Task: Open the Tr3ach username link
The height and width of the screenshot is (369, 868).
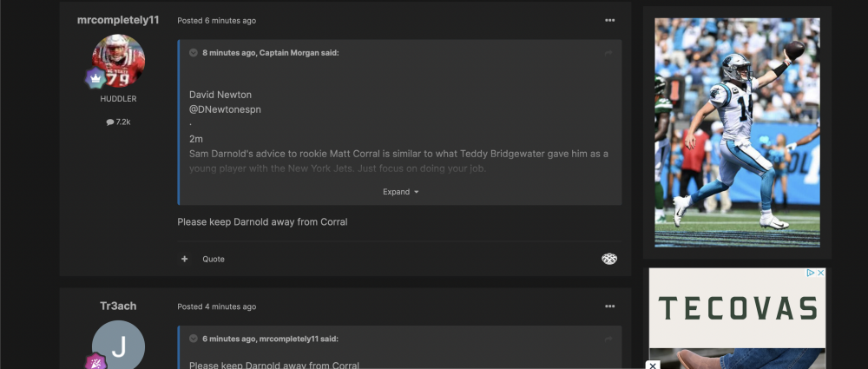Action: tap(118, 306)
